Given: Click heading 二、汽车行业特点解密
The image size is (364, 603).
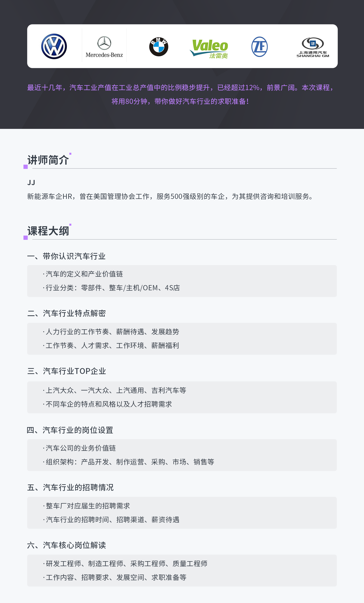Looking at the screenshot, I should pos(66,314).
